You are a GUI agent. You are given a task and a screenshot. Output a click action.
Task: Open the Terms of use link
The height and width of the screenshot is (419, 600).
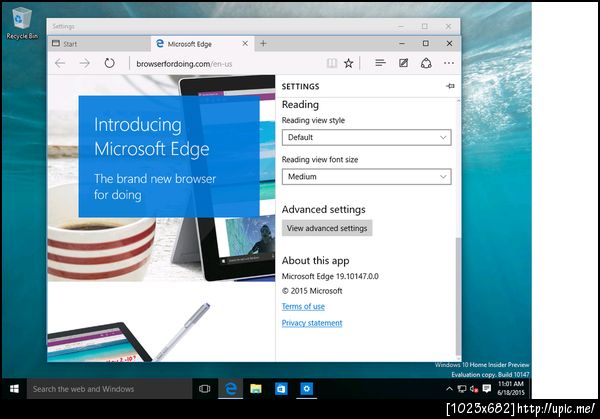click(x=303, y=307)
